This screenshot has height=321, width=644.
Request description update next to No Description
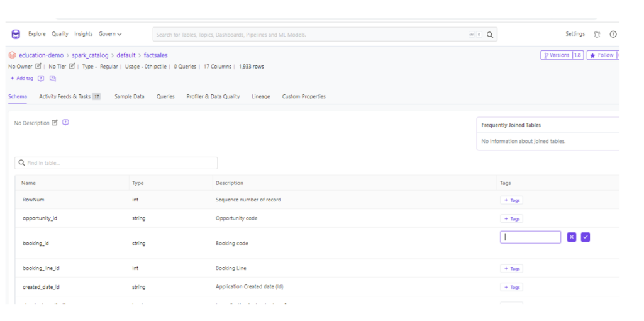[x=65, y=123]
